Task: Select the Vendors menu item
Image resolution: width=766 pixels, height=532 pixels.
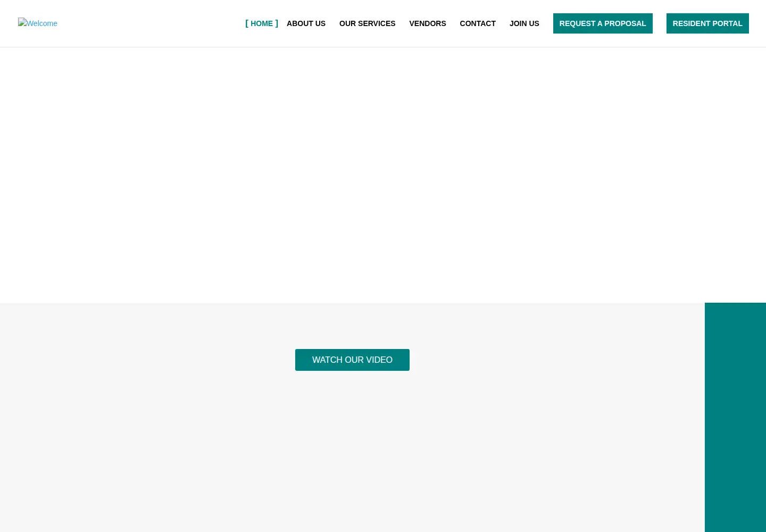Action: point(428,23)
